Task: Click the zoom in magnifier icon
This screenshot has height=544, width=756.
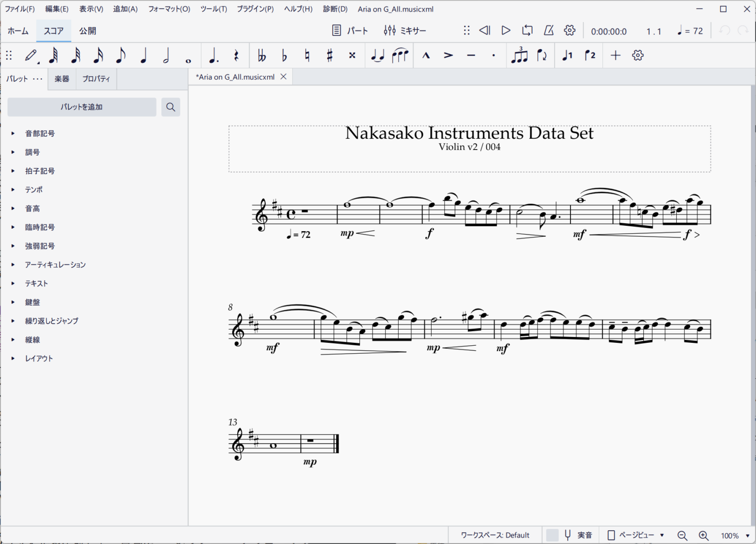Action: [703, 535]
